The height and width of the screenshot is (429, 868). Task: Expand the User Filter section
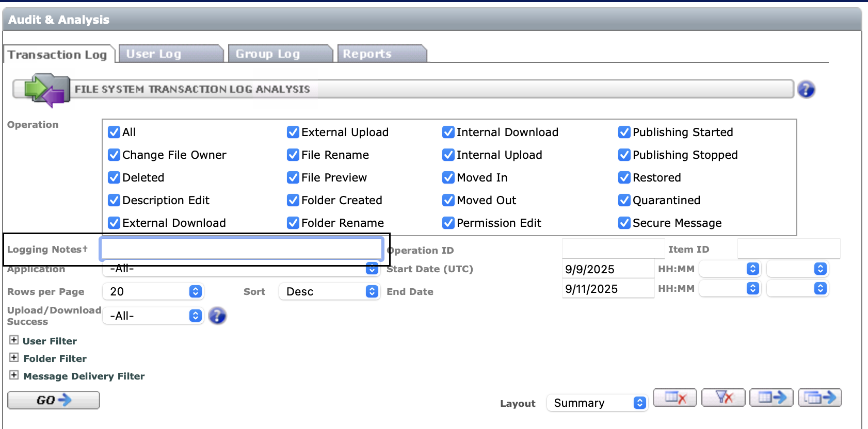click(14, 340)
